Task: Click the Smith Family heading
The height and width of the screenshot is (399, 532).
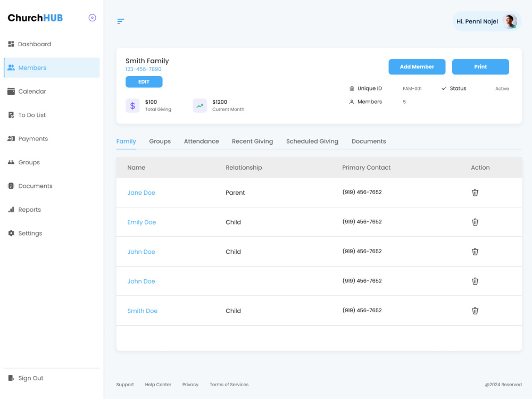Action: coord(147,61)
